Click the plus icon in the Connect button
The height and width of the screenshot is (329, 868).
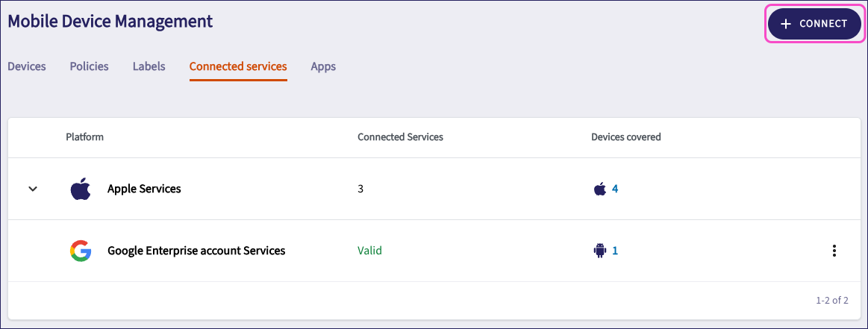[785, 24]
